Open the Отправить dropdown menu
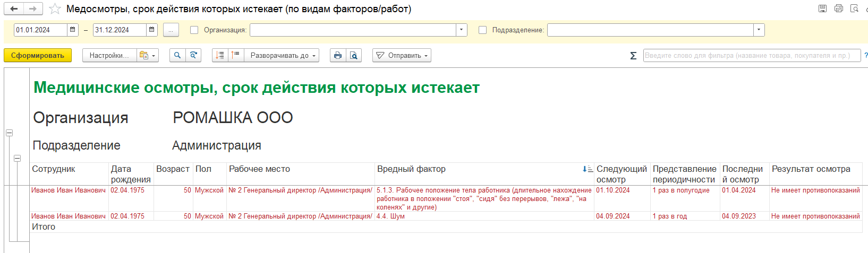Screen dimensions: 868x253 click(x=402, y=55)
